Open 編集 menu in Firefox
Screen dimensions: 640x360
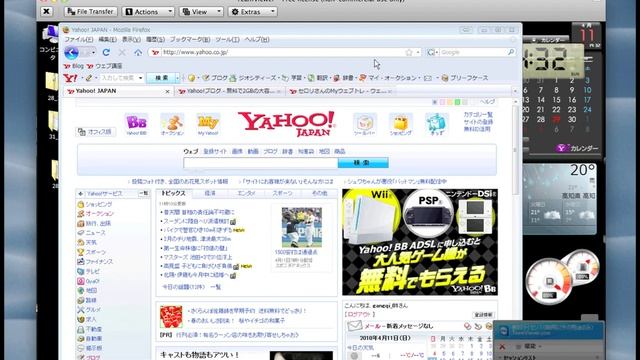click(107, 40)
